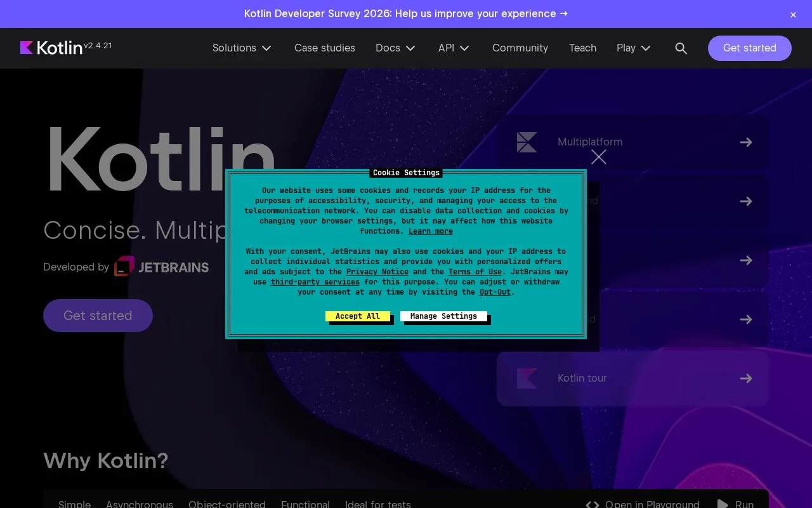812x508 pixels.
Task: Switch to the Simple code tab
Action: coord(74,504)
